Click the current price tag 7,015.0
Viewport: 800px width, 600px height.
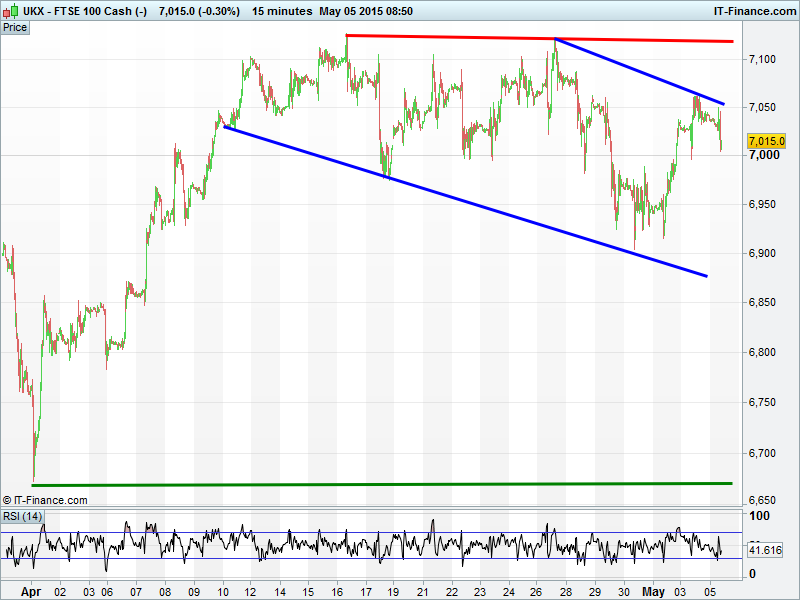(x=766, y=141)
